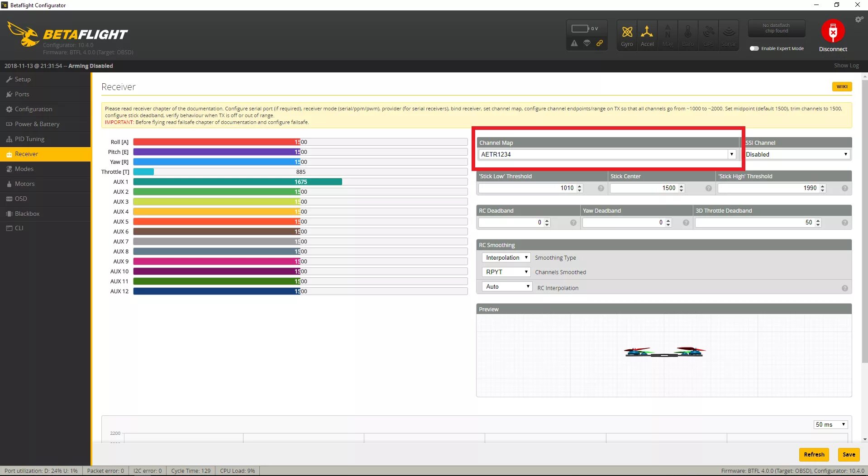This screenshot has width=868, height=476.
Task: Toggle Enable Expert Mode switch
Action: point(754,48)
